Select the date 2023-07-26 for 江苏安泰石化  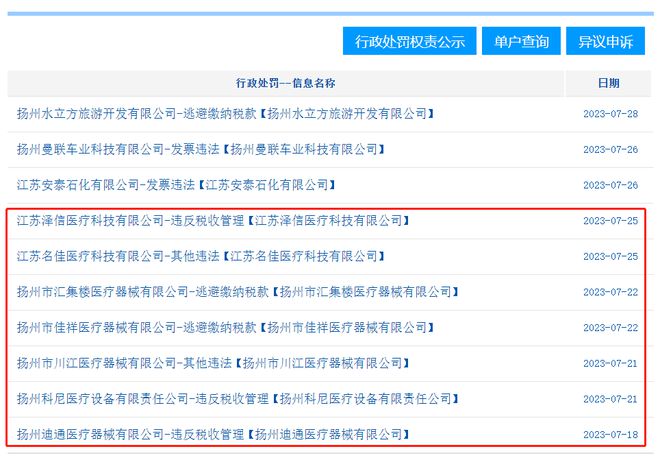(610, 185)
